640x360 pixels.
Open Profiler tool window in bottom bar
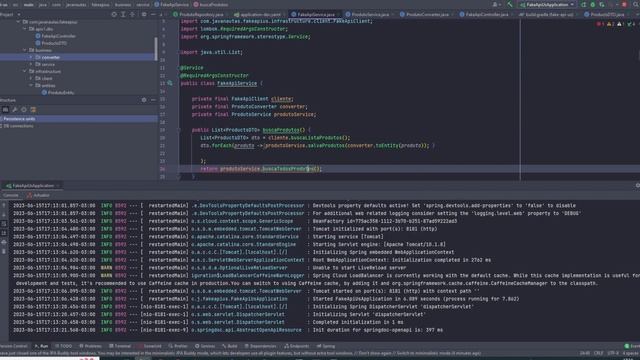point(178,346)
